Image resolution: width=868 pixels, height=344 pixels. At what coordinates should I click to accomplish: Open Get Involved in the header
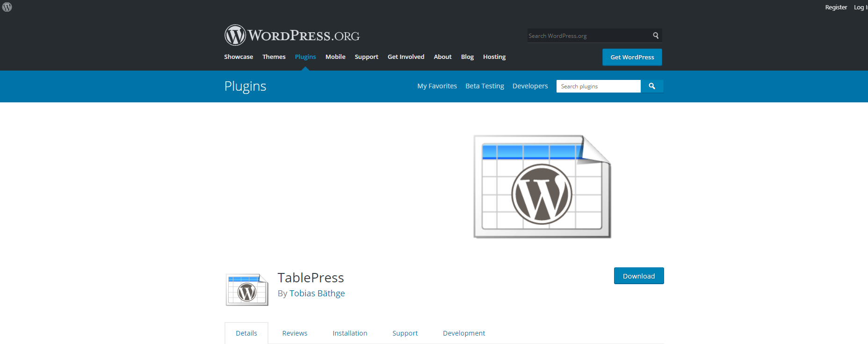click(x=406, y=57)
